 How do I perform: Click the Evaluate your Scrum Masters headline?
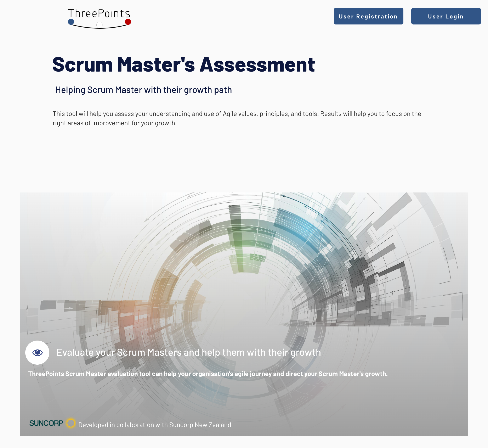[x=188, y=352]
